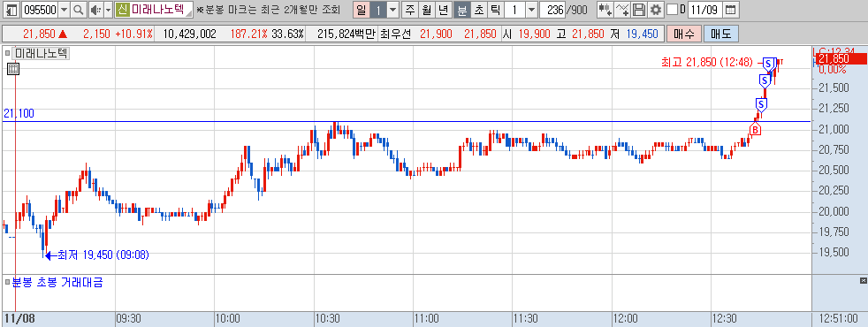Viewport: 868px width, 327px height.
Task: Click the add candlestick indicator icon
Action: 605,10
